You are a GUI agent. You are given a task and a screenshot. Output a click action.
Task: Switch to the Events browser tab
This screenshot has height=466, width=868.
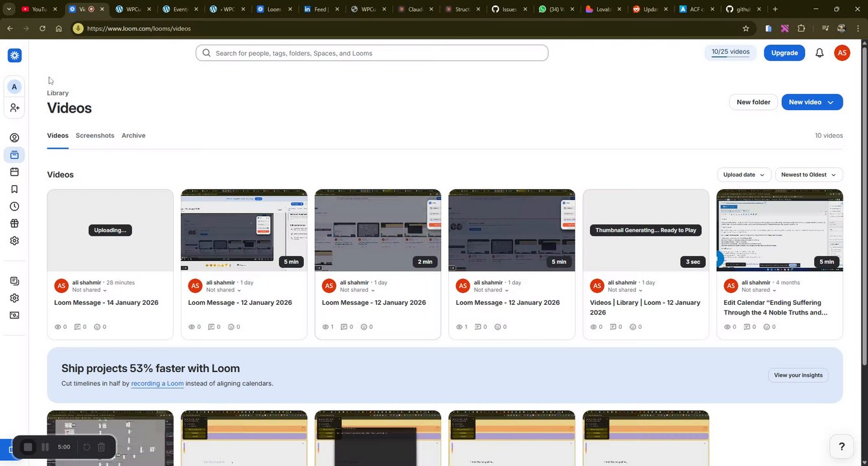[x=180, y=9]
